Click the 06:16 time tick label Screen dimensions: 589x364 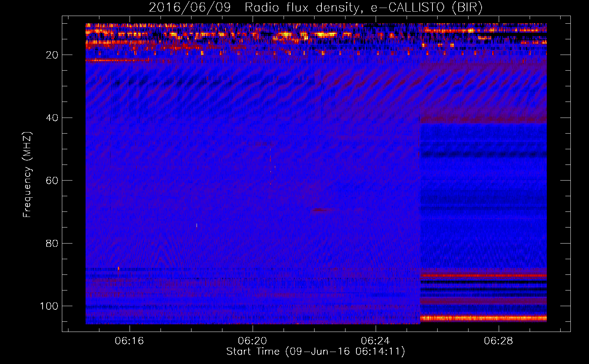129,341
